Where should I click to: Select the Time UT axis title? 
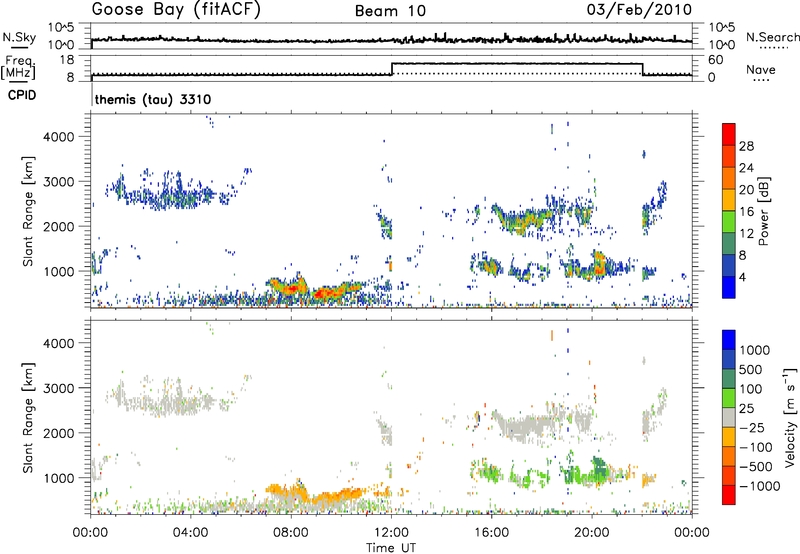391,548
